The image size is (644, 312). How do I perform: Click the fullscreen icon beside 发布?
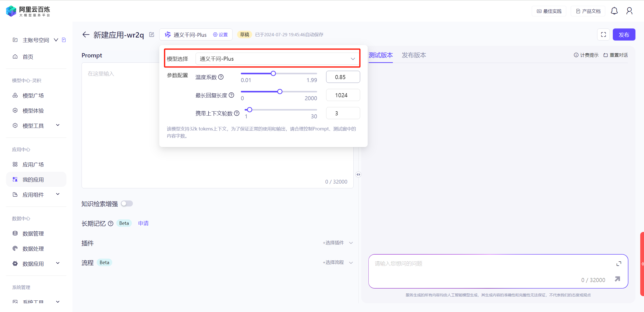[603, 34]
